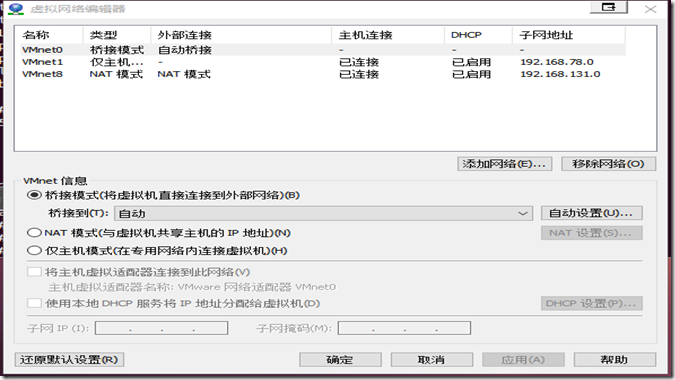Select the VMnet8 row name
The width and height of the screenshot is (675, 380).
coord(42,74)
